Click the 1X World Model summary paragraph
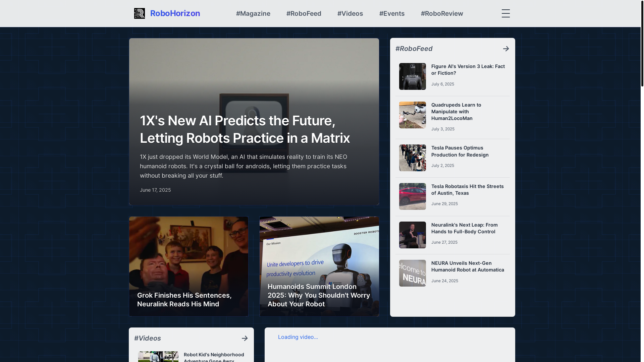The image size is (644, 362). click(244, 166)
